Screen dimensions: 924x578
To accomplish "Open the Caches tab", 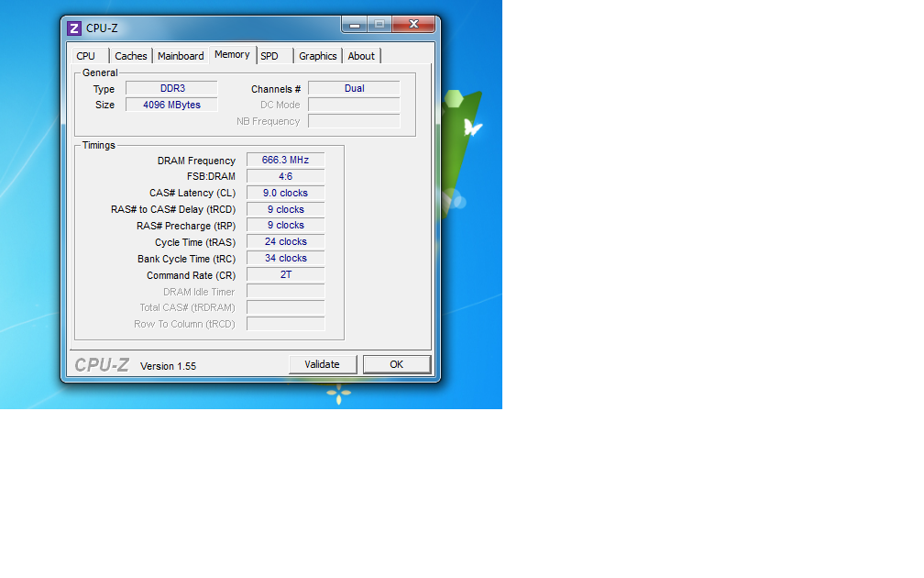I will click(x=131, y=56).
